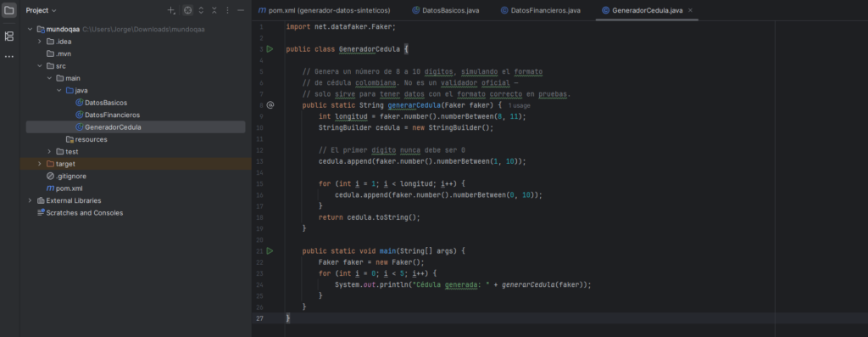Run main method via gutter play icon
The width and height of the screenshot is (868, 337).
click(270, 250)
